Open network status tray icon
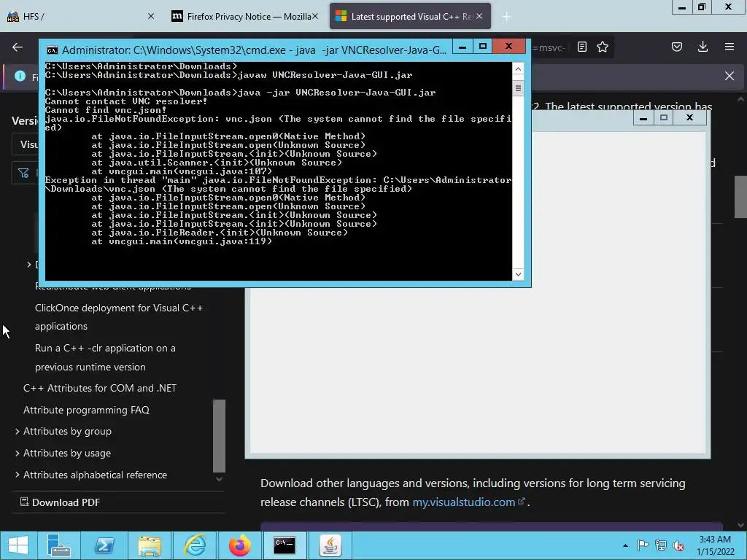Image resolution: width=747 pixels, height=560 pixels. pos(661,545)
